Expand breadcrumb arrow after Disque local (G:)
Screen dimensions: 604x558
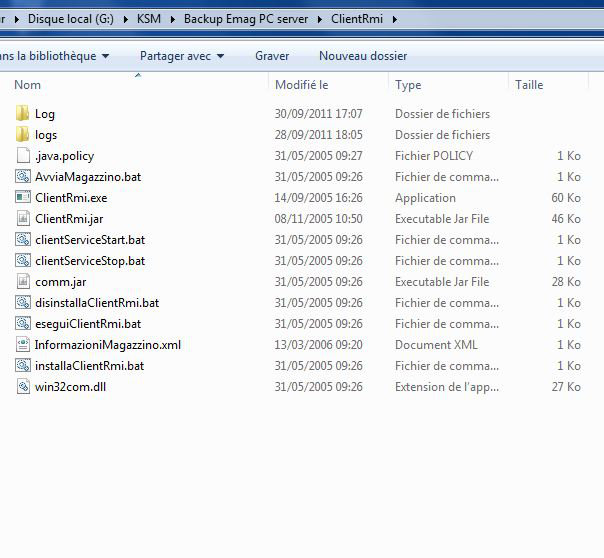126,19
